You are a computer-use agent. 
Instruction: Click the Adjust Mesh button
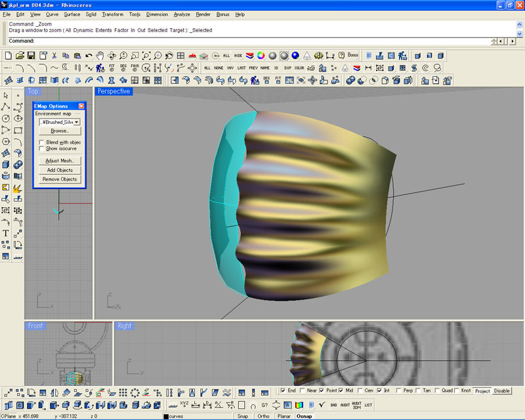coord(60,161)
